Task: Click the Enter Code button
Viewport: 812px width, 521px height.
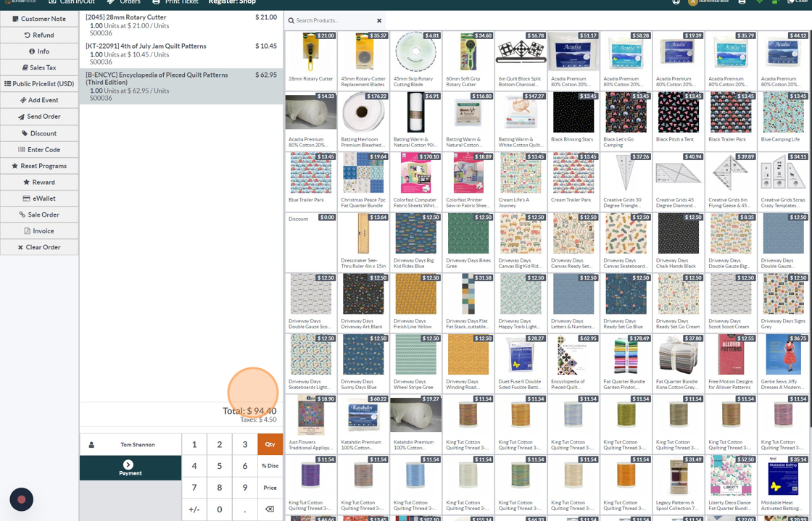Action: coord(39,149)
